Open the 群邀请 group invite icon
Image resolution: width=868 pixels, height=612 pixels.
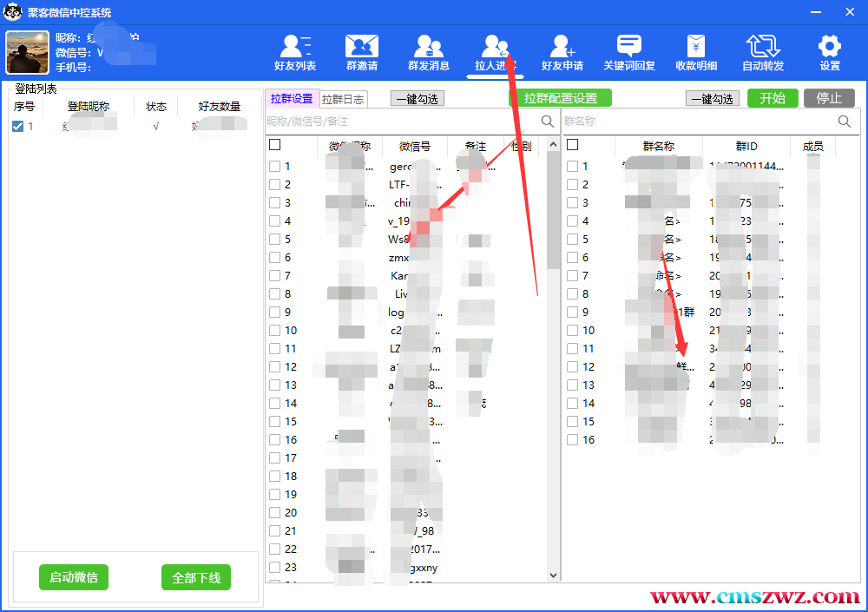(x=362, y=52)
